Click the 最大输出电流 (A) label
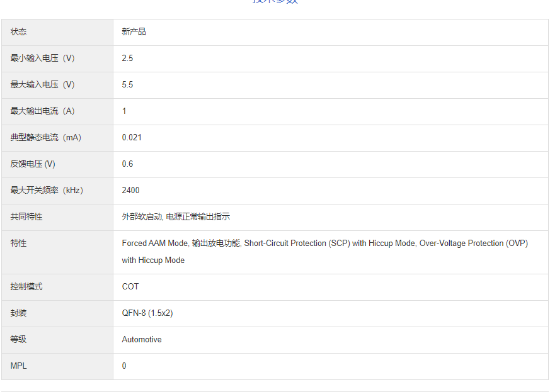This screenshot has height=392, width=550. [42, 111]
